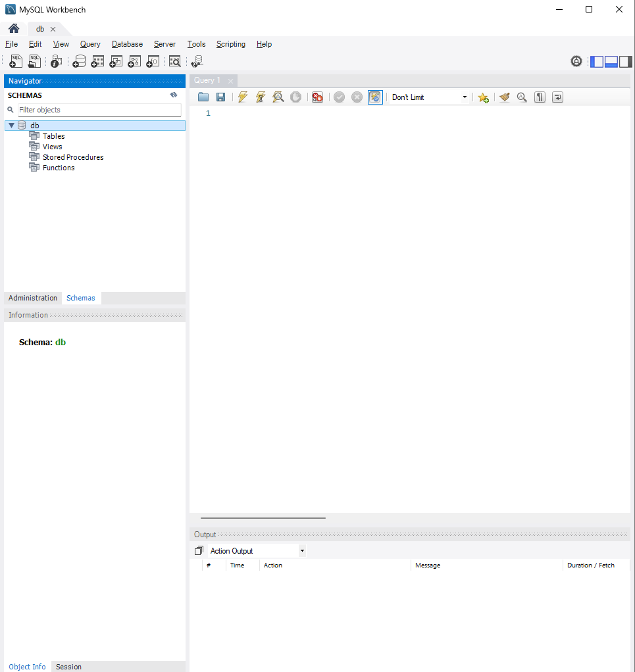Open the File menu
Screen dimensions: 635x672
(x=12, y=44)
